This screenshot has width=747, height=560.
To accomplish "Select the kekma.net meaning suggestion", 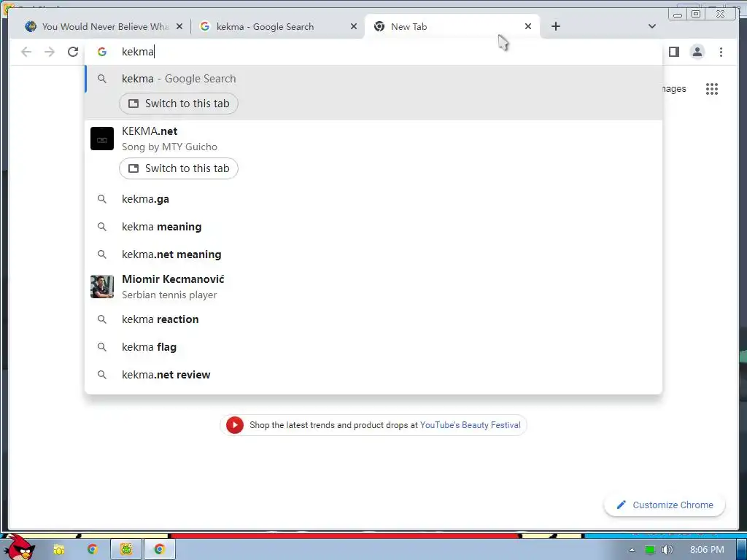I will tap(373, 254).
